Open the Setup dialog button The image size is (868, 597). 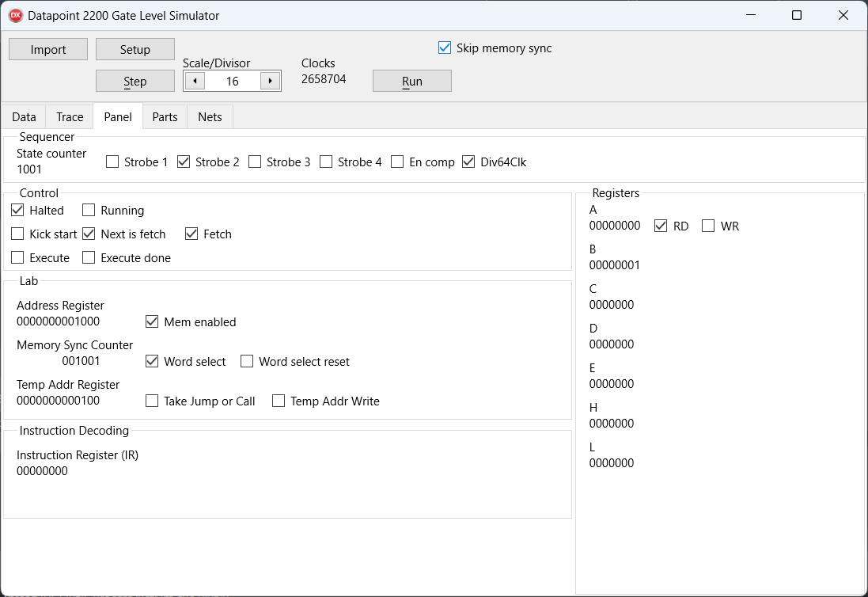[x=135, y=49]
